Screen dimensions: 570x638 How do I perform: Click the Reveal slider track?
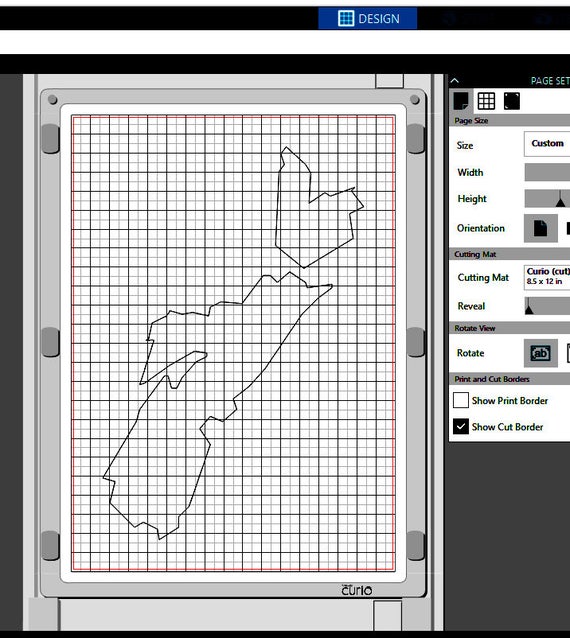[x=547, y=306]
